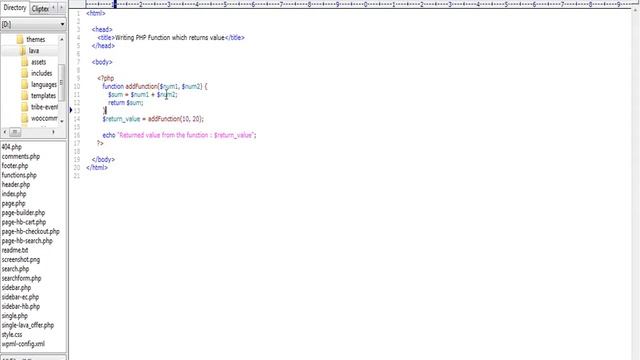Click the left tab scroll arrow
Image resolution: width=640 pixels, height=360 pixels.
tap(53, 8)
